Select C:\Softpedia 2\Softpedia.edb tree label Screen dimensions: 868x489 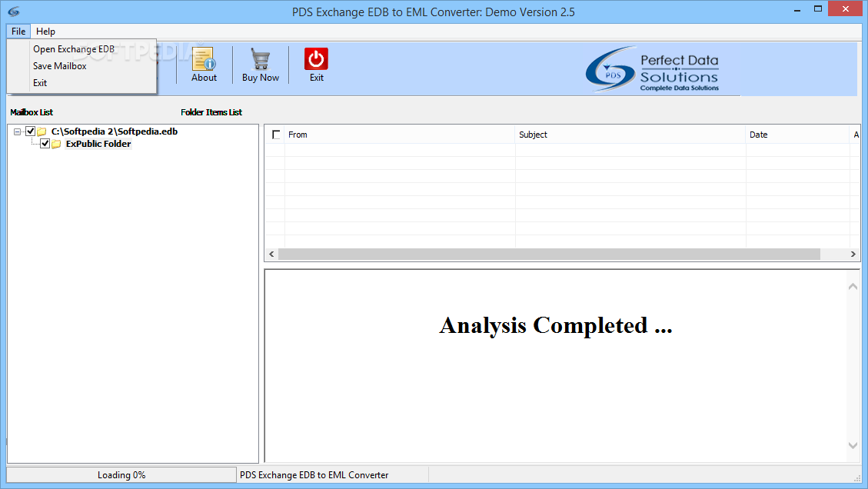point(114,131)
